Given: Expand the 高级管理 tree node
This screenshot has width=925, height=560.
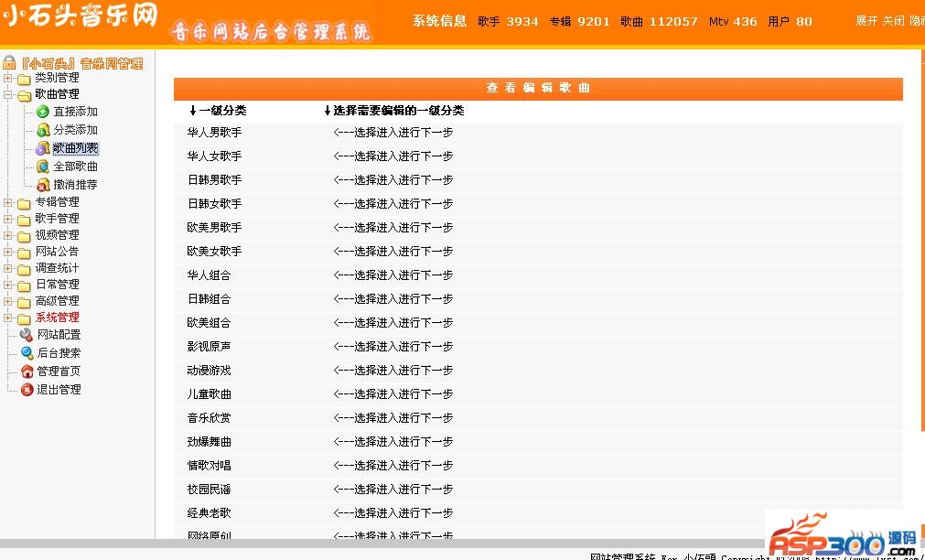Looking at the screenshot, I should [7, 302].
